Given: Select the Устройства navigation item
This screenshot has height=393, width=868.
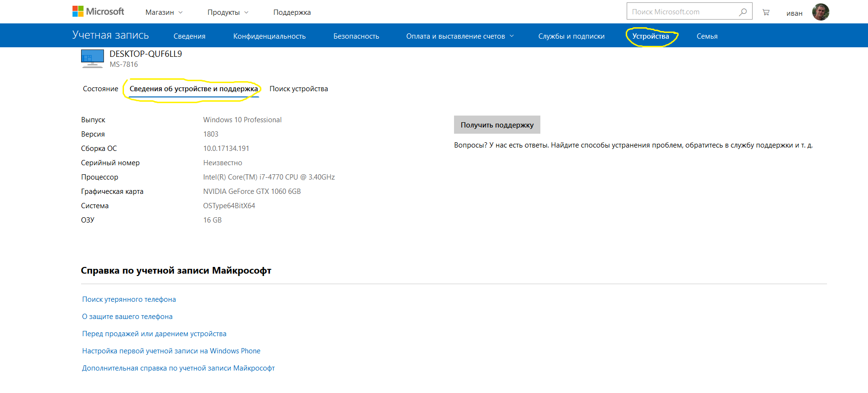Looking at the screenshot, I should tap(651, 36).
